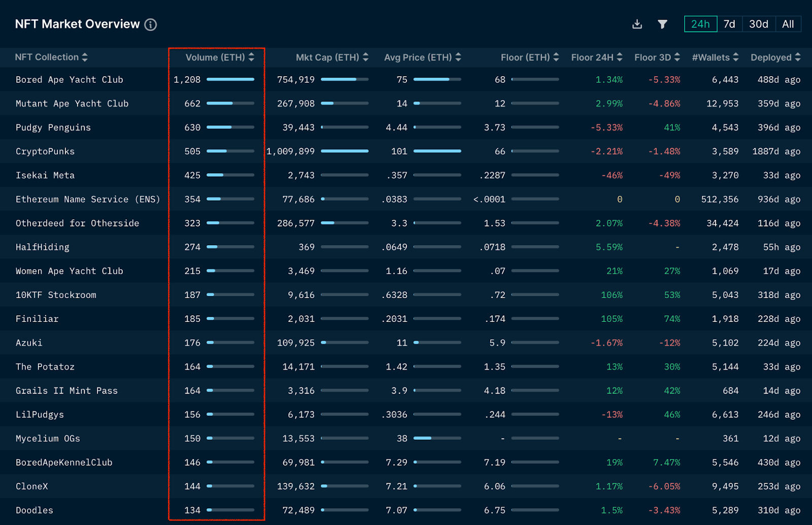Click the LilPudgys collection name
This screenshot has height=525, width=812.
[40, 414]
